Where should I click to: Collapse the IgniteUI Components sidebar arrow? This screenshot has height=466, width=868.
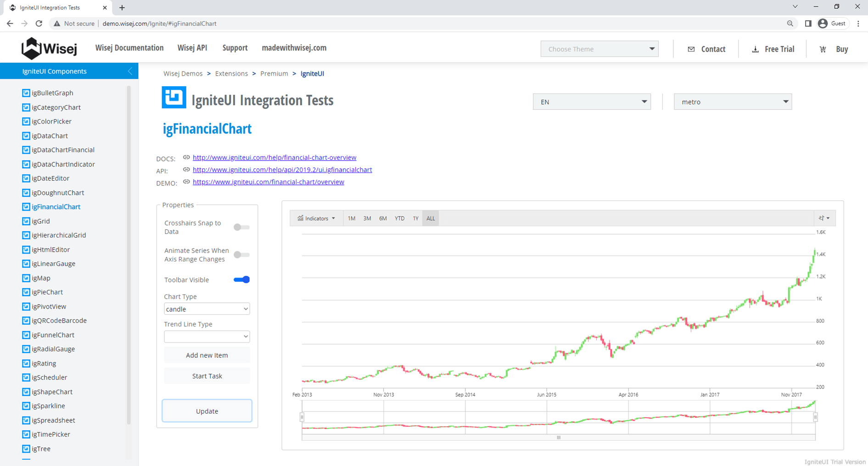(130, 71)
